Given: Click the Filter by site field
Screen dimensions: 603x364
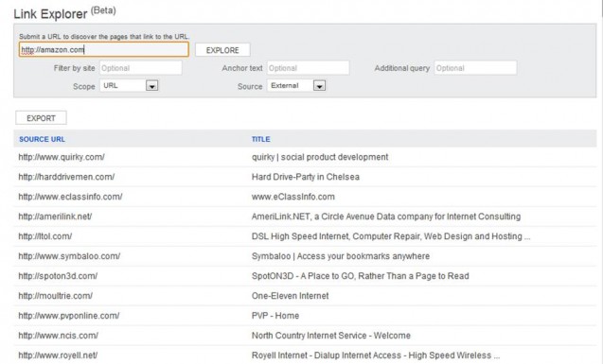Looking at the screenshot, I should click(x=141, y=68).
